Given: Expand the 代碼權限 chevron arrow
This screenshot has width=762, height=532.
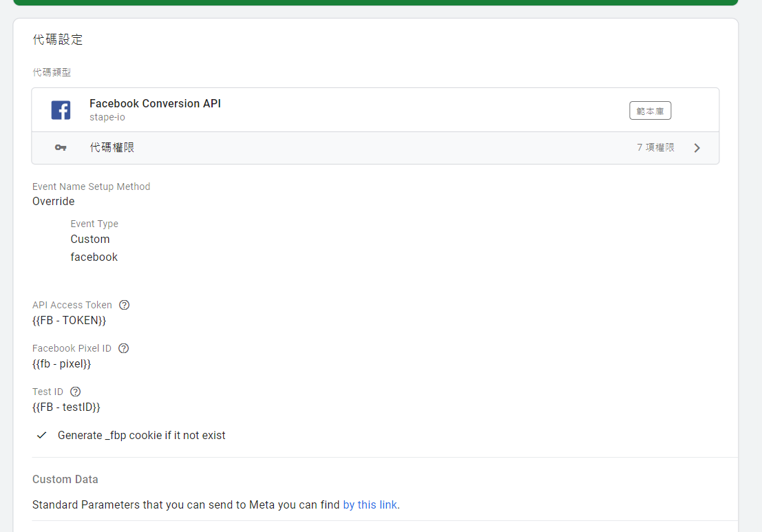Looking at the screenshot, I should click(x=697, y=148).
